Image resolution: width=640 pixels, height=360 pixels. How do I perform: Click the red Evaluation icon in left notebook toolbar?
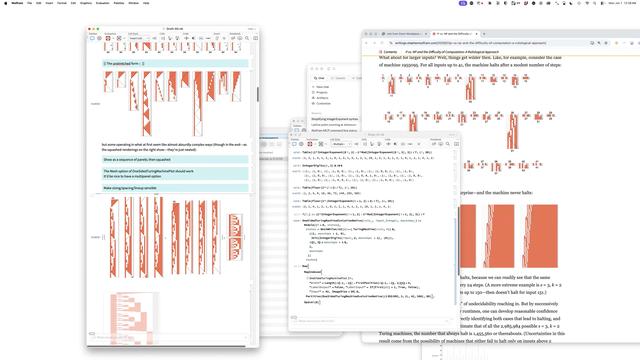pos(108,38)
